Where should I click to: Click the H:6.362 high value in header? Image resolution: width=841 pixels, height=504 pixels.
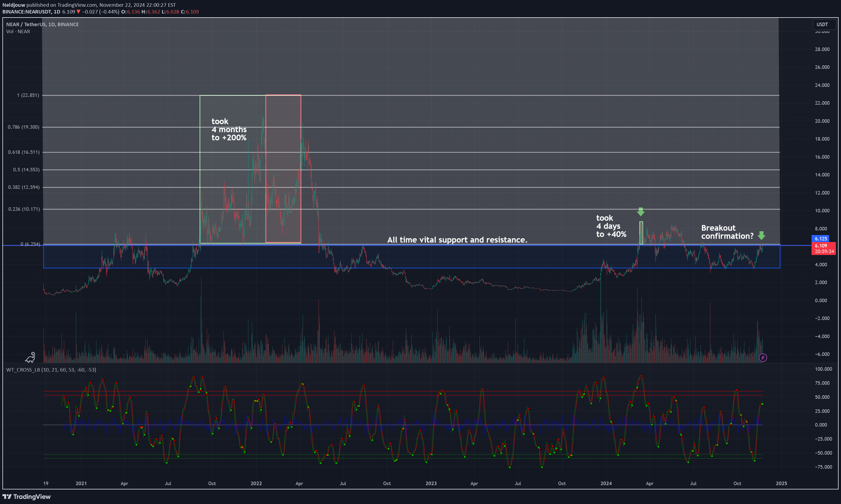[x=151, y=12]
